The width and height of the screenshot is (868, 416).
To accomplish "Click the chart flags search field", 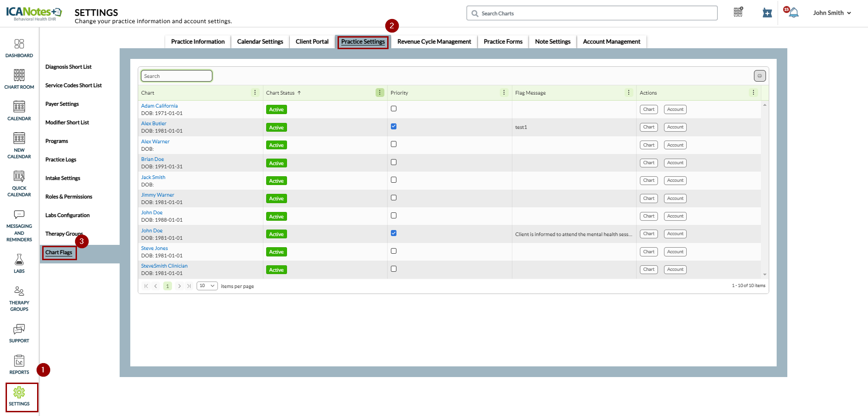I will tap(177, 76).
